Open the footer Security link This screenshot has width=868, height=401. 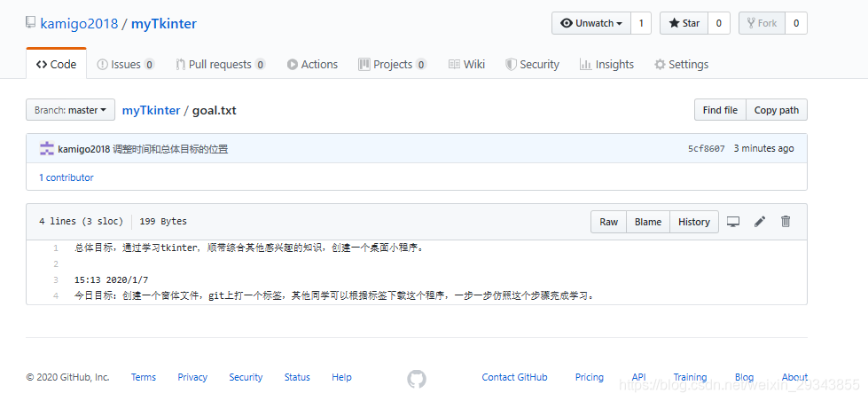[246, 377]
